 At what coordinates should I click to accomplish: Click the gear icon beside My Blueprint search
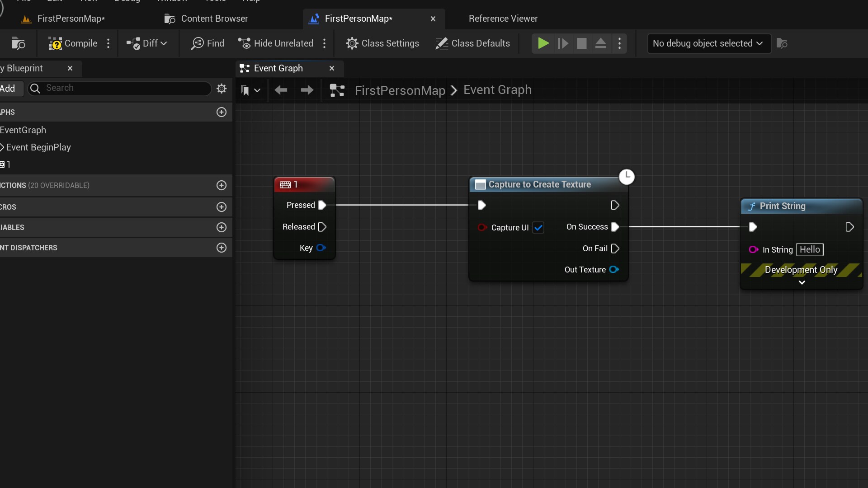coord(221,88)
